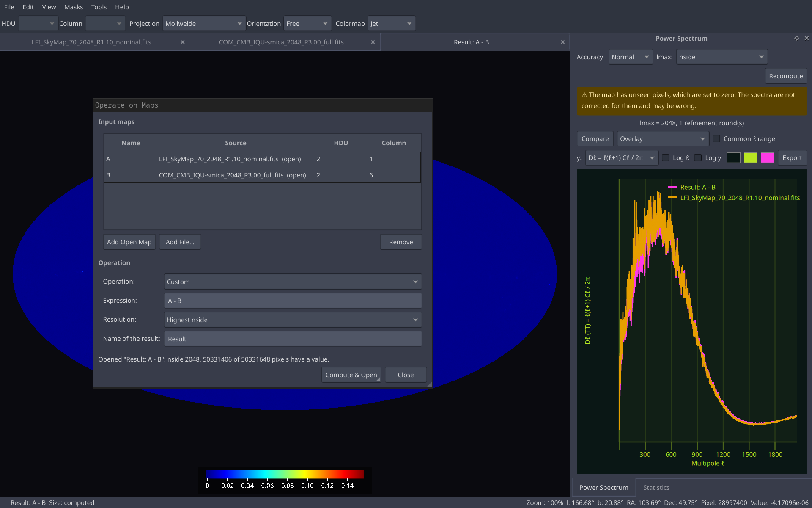Viewport: 812px width, 508px height.
Task: Open the HDU dropdown
Action: click(38, 24)
